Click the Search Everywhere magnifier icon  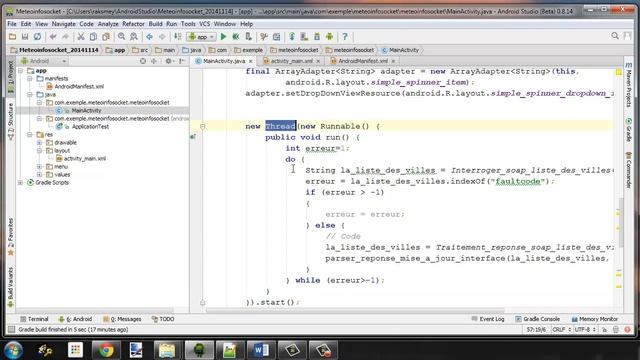coord(615,36)
